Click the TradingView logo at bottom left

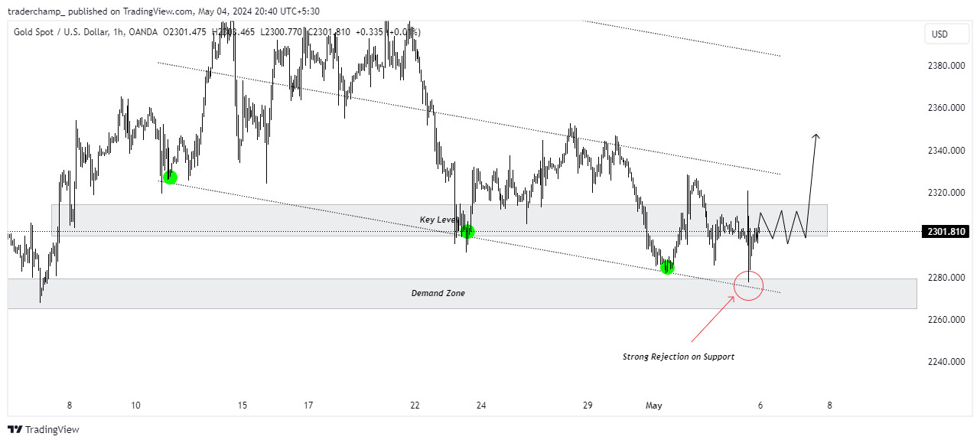pyautogui.click(x=44, y=430)
